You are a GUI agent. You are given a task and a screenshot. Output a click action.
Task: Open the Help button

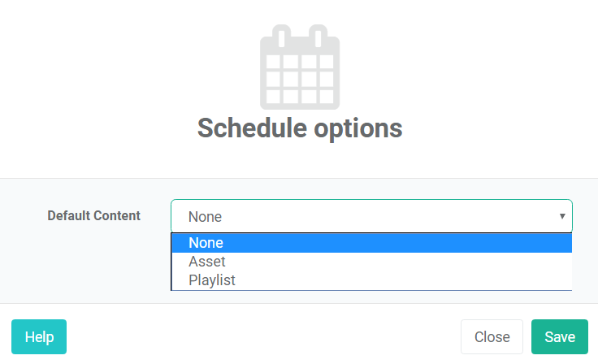click(39, 337)
